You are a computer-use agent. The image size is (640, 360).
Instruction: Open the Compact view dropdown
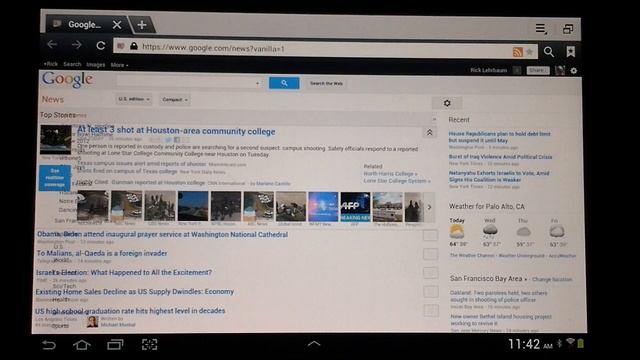(x=175, y=100)
